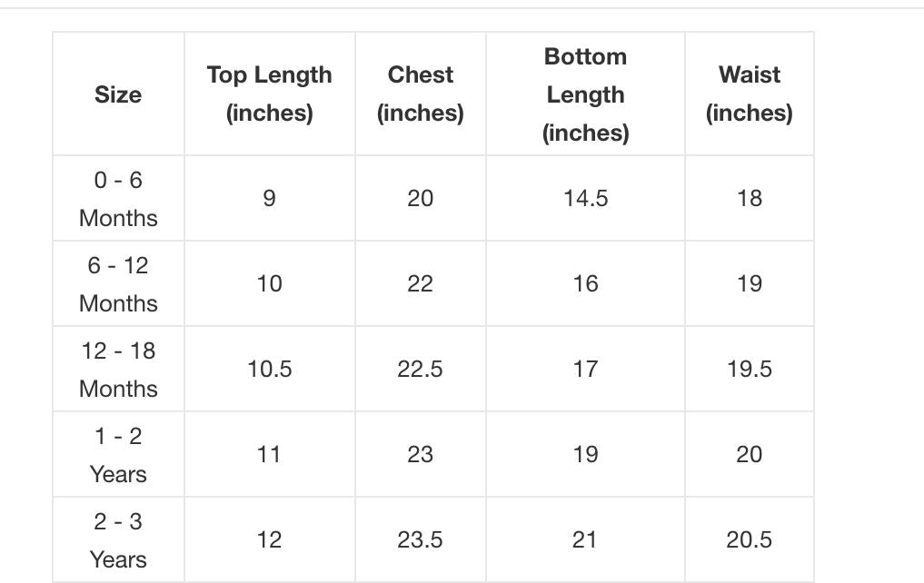Viewport: 924px width, 583px height.
Task: Click the 12 - 18 Months size cell
Action: [x=118, y=370]
